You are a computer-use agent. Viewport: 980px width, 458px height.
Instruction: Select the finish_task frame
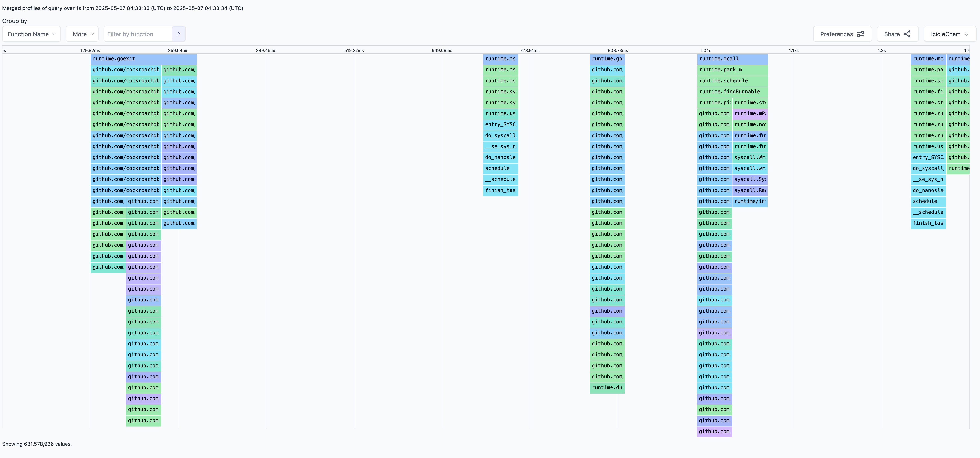coord(501,191)
